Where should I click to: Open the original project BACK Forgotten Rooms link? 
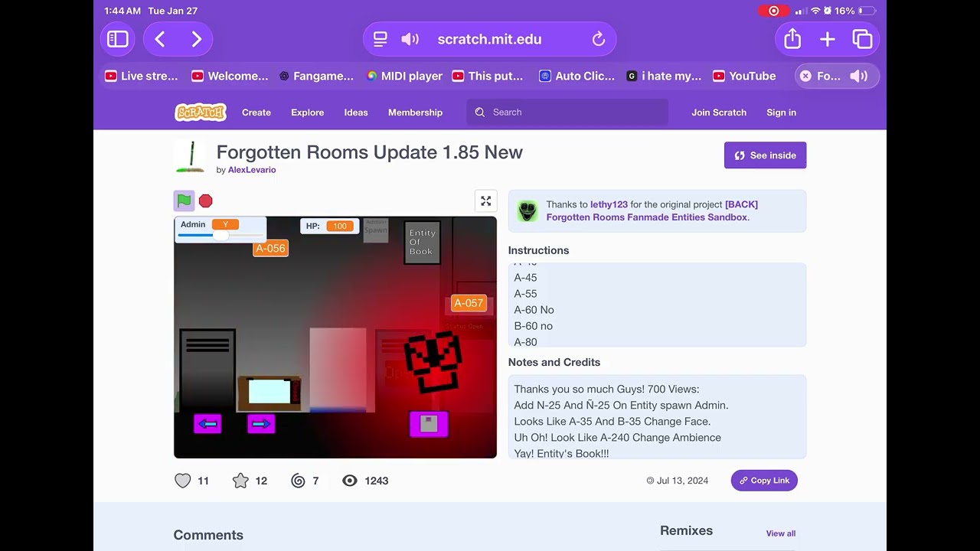click(x=652, y=210)
